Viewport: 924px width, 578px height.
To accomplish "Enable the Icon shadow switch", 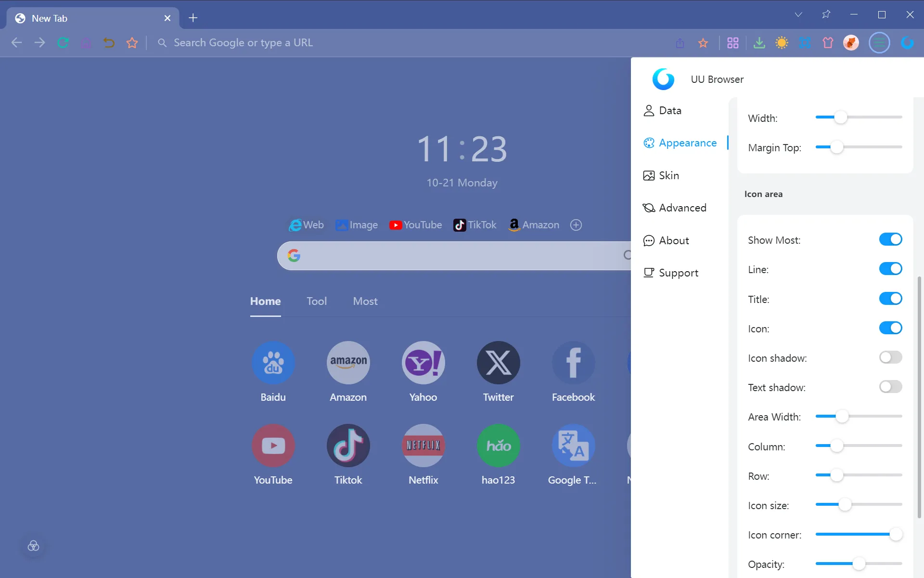I will pos(890,357).
